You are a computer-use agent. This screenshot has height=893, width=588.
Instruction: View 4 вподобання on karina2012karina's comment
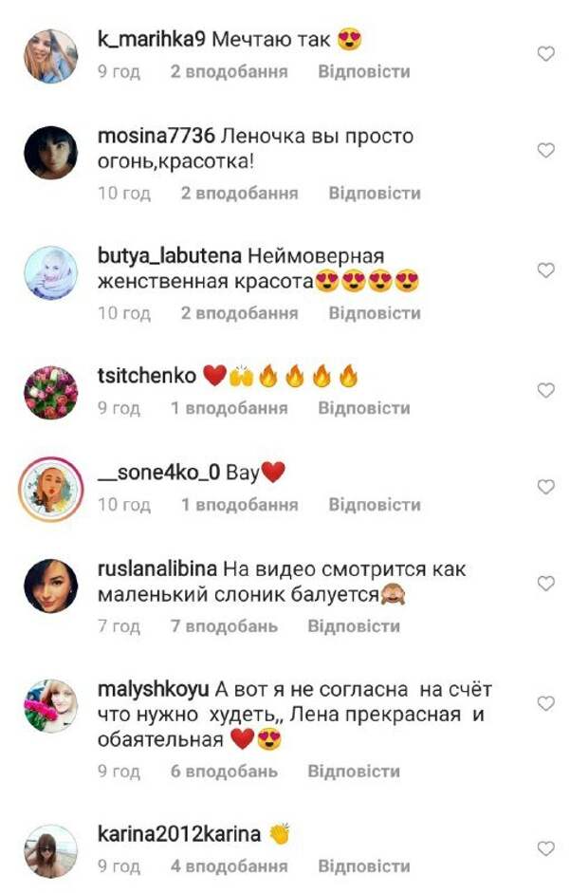(229, 866)
